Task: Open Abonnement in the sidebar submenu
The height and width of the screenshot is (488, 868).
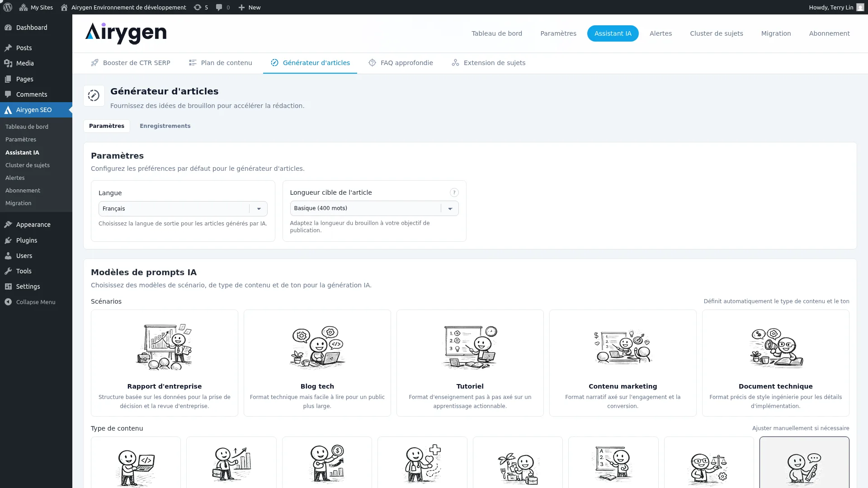Action: 23,191
